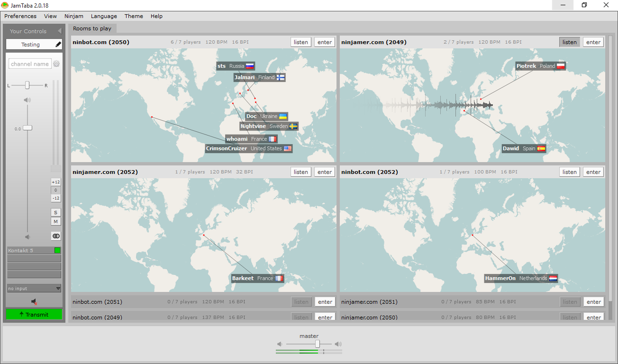Click the channel volume fader at 0.0
The width and height of the screenshot is (618, 364).
pyautogui.click(x=28, y=128)
